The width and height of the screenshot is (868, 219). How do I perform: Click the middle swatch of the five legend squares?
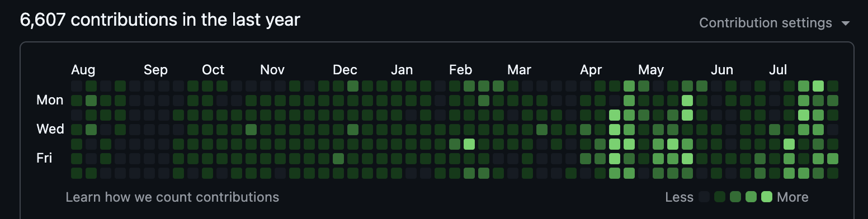pyautogui.click(x=735, y=197)
